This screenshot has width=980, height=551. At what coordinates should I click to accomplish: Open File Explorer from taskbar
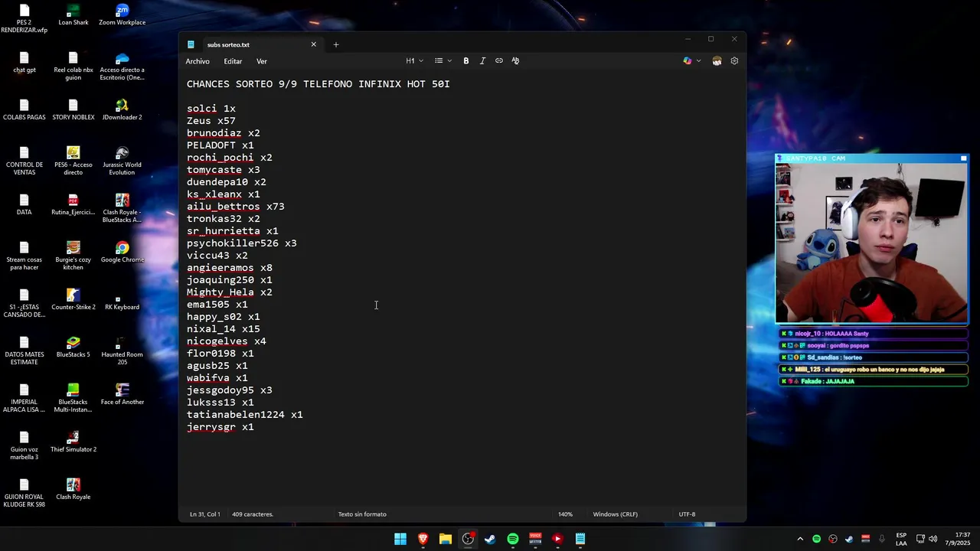click(x=446, y=539)
